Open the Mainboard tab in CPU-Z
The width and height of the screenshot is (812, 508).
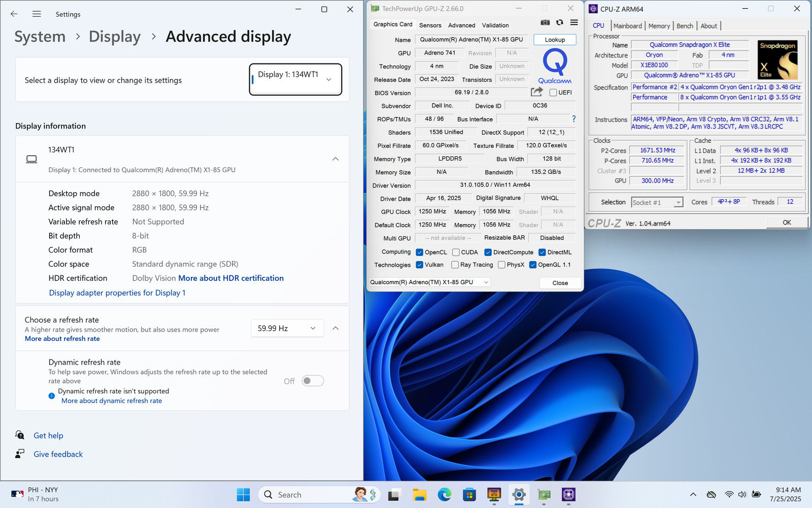(x=627, y=26)
